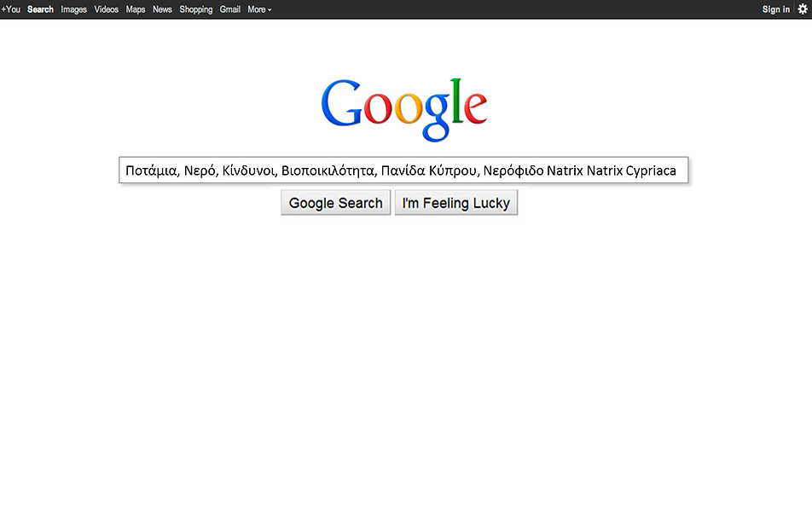Go to Shopping in top bar
This screenshot has width=812, height=520.
point(196,9)
